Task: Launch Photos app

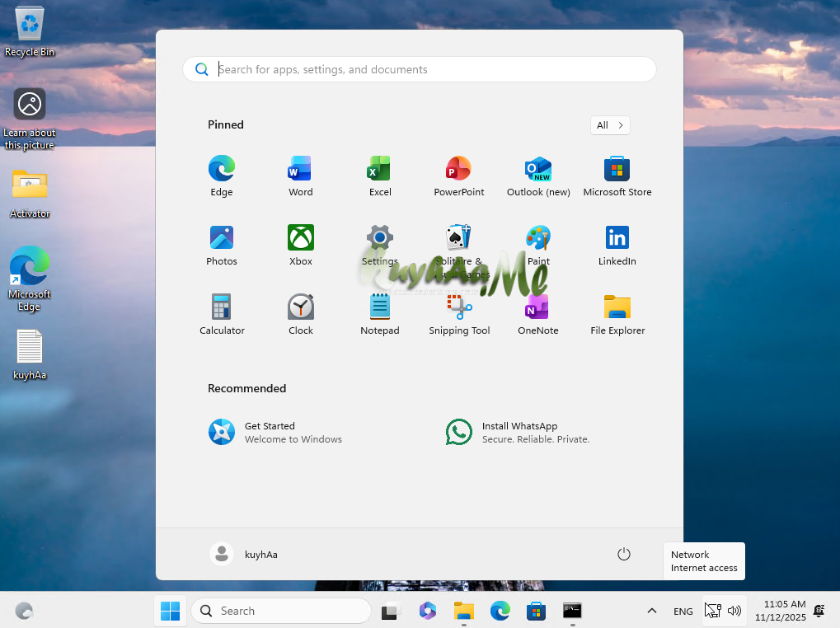Action: 221,246
